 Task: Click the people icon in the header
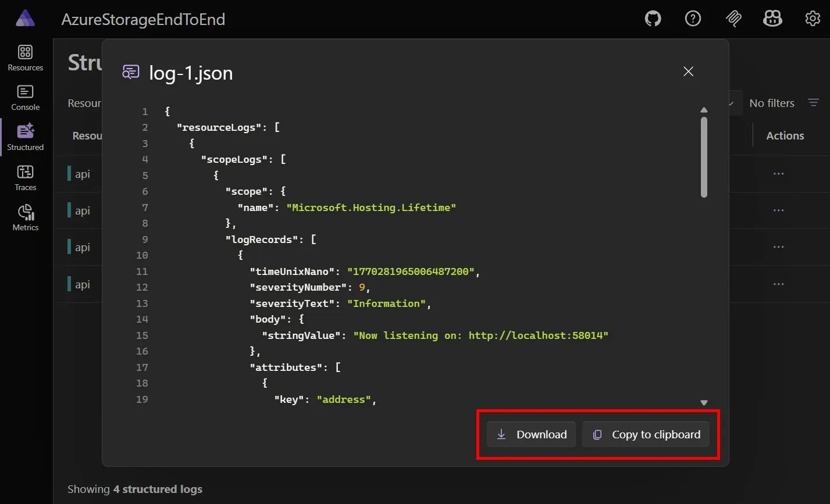pyautogui.click(x=772, y=18)
